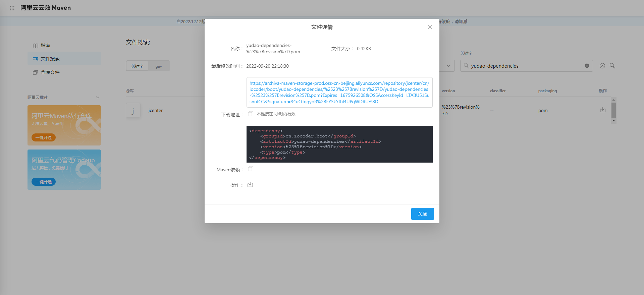Click the scrollbar down arrow in results

click(613, 121)
